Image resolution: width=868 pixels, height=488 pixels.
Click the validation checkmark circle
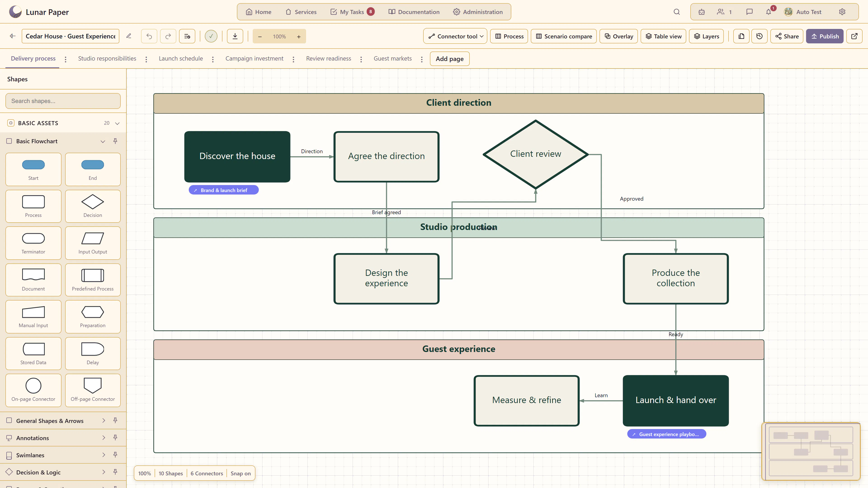pyautogui.click(x=211, y=36)
